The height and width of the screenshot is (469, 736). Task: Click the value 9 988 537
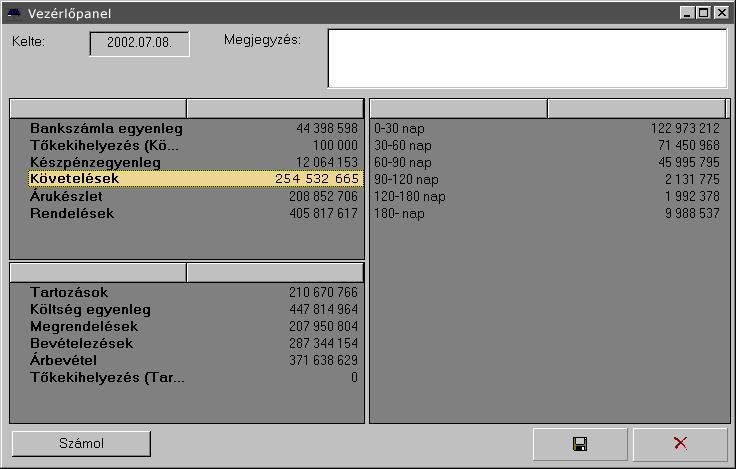click(692, 213)
